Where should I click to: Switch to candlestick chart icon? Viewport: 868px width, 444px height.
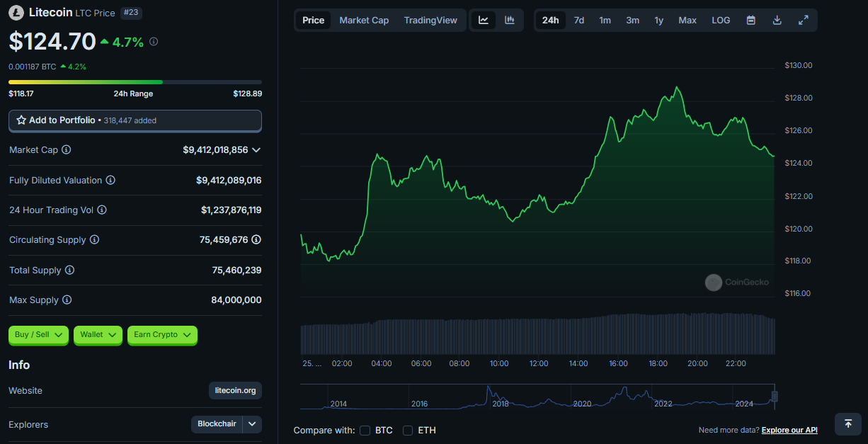[510, 20]
